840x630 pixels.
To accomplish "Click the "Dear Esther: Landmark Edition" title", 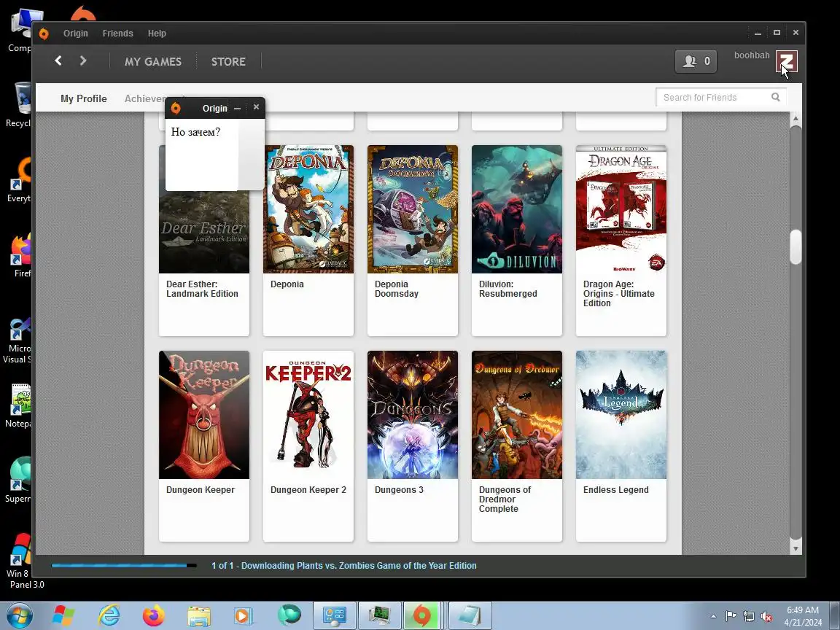I will pos(202,289).
